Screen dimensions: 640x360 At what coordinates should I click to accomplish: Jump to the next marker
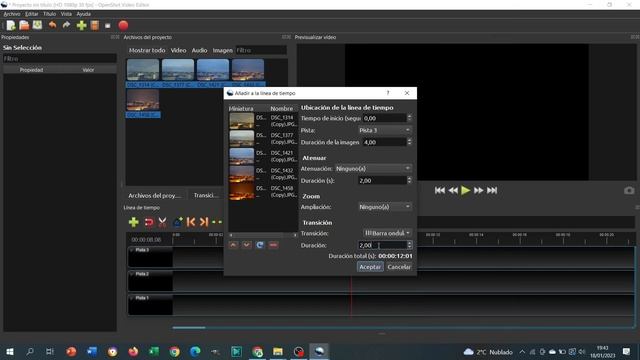204,222
